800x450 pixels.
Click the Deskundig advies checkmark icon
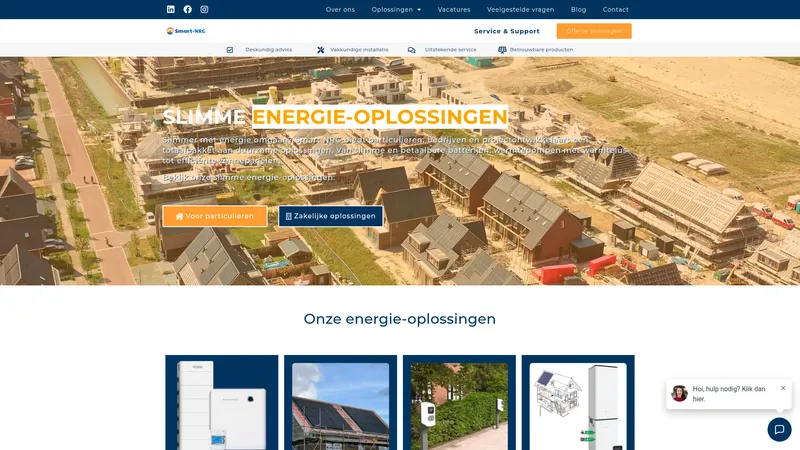(x=230, y=50)
